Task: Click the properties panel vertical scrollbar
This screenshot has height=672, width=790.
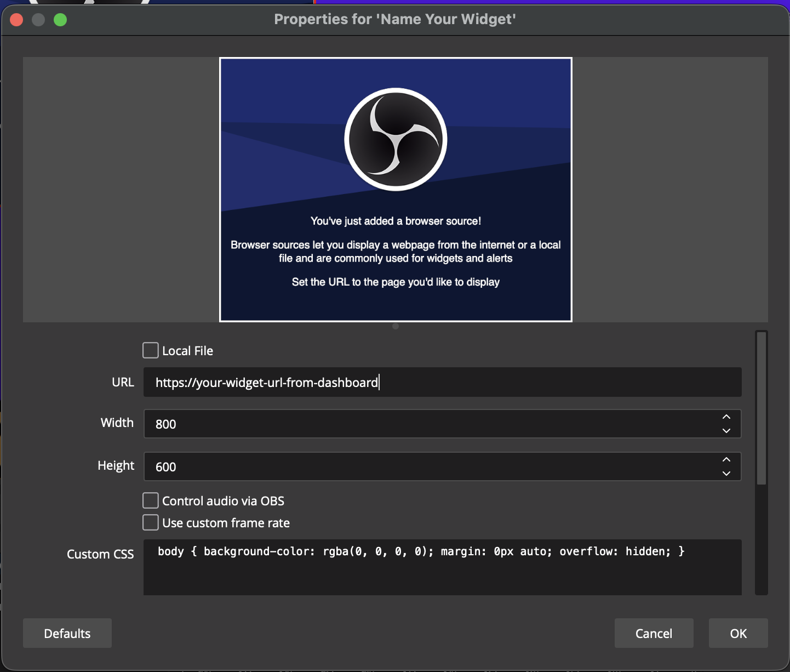Action: (x=761, y=408)
